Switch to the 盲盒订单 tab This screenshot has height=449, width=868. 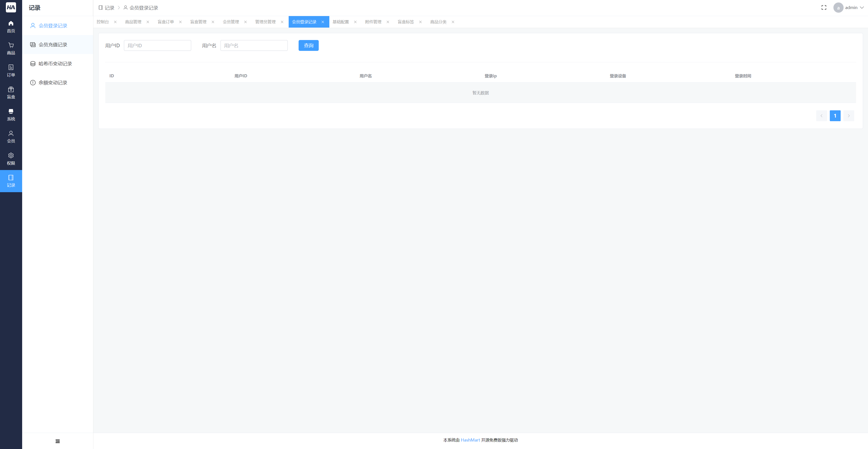tap(165, 22)
